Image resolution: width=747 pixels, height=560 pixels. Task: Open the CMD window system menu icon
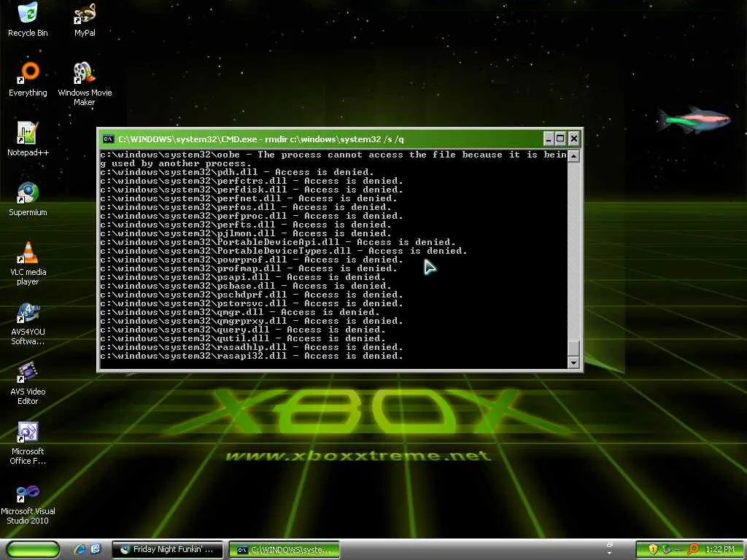coord(108,139)
